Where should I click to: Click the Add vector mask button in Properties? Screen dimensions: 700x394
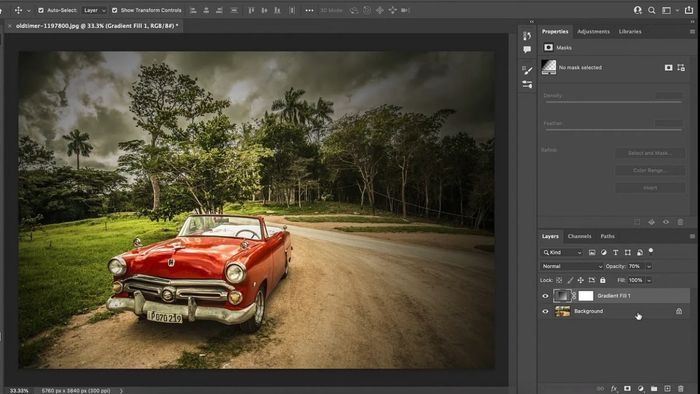click(x=681, y=67)
